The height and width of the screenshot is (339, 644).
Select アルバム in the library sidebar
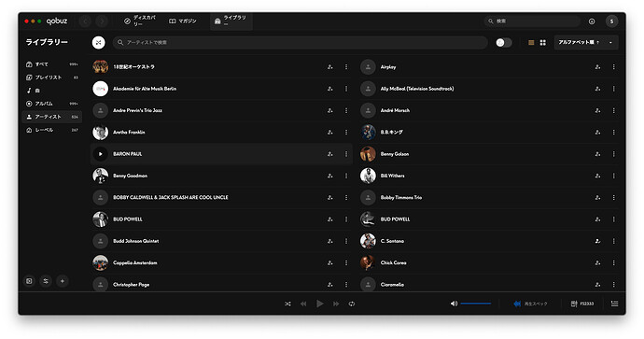click(51, 104)
